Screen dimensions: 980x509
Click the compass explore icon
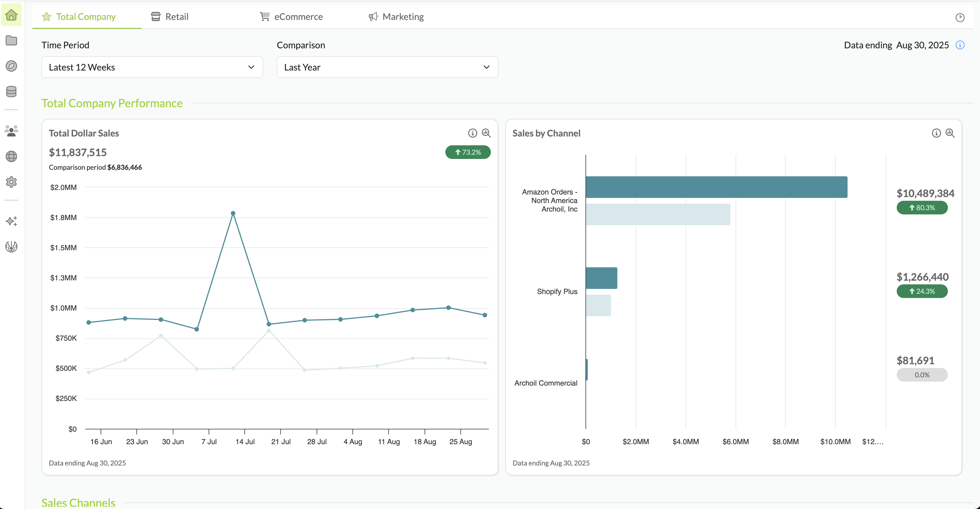tap(11, 66)
